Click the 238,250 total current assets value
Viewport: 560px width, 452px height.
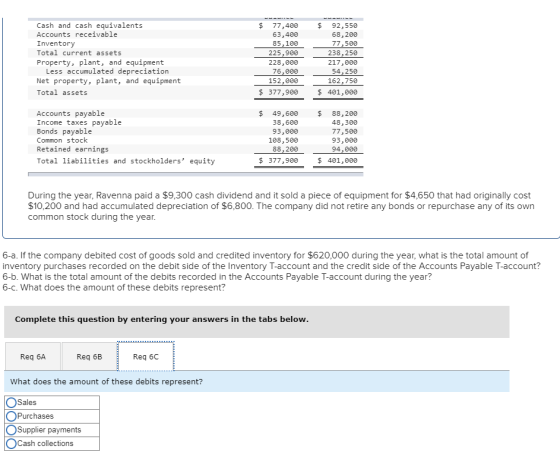[x=342, y=53]
